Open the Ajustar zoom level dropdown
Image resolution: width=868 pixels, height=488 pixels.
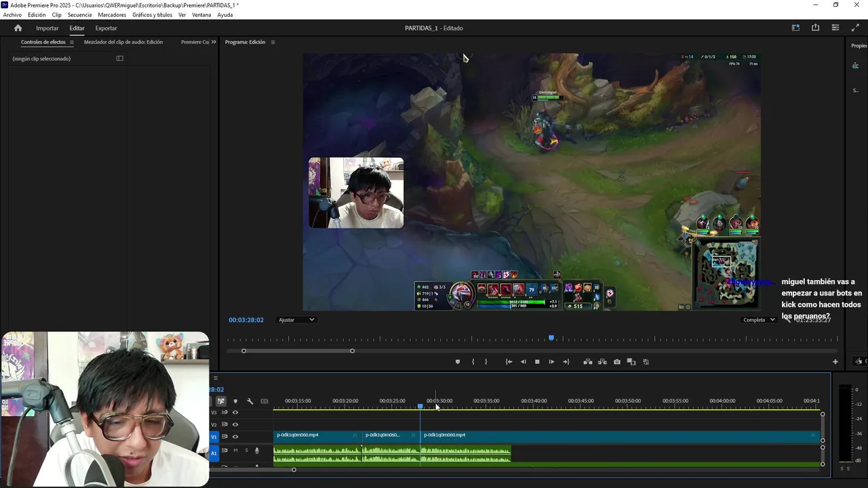[296, 320]
